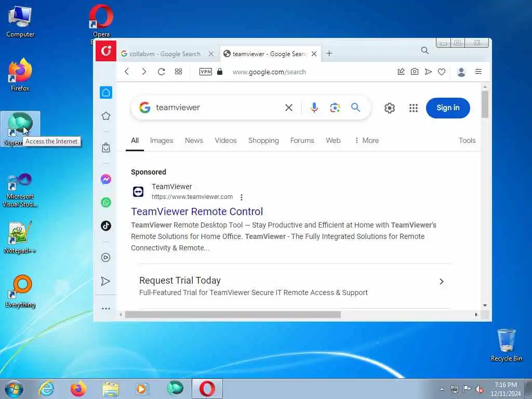Open the Opera menu logo button
Viewport: 532px width, 399px height.
(x=106, y=51)
